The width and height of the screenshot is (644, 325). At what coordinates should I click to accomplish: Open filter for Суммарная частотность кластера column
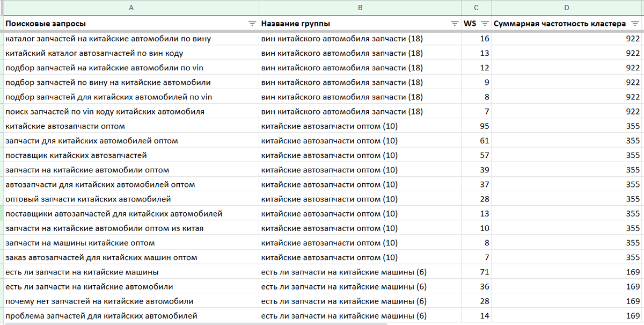[635, 24]
